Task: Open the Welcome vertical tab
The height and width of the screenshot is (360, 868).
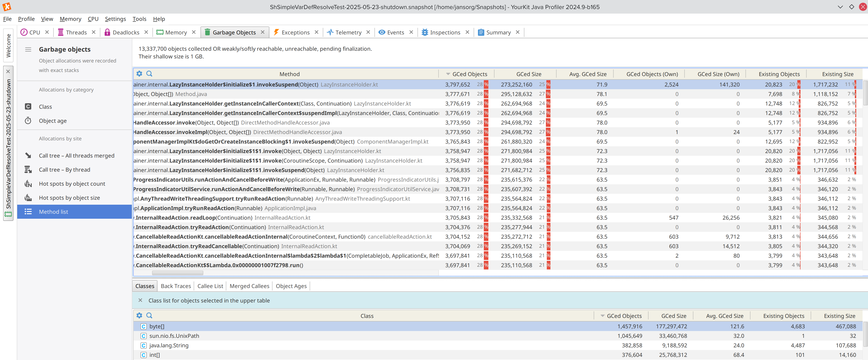Action: (x=8, y=46)
